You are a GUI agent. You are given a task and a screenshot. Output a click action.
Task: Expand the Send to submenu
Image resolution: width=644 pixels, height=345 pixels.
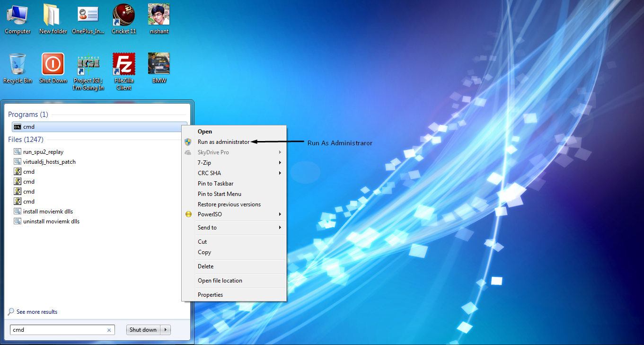pyautogui.click(x=234, y=228)
